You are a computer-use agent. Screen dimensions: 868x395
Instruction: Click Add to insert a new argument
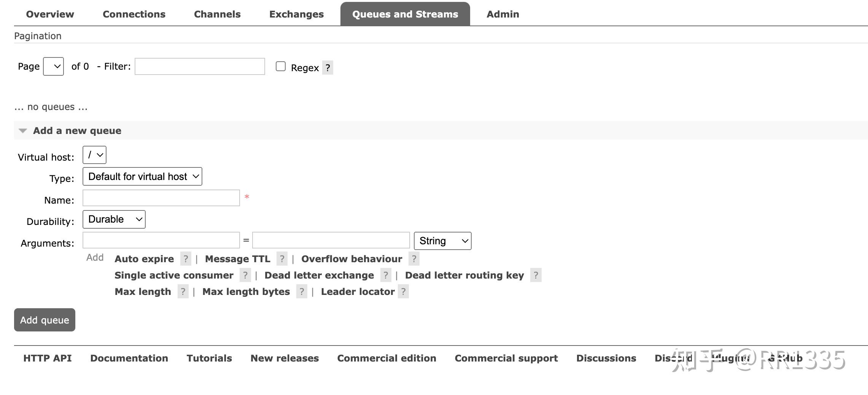click(x=94, y=257)
